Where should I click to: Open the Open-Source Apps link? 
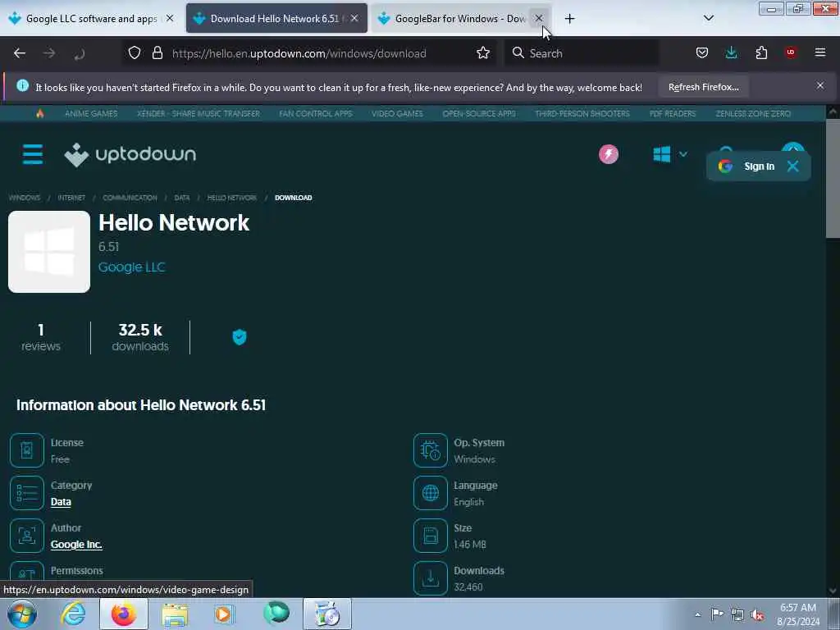click(479, 113)
